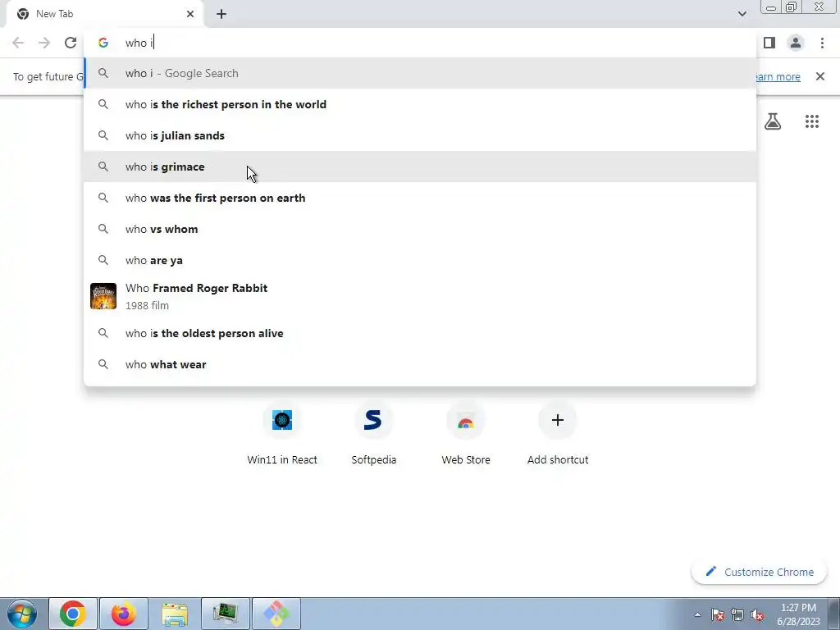Go back using the back arrow
The width and height of the screenshot is (840, 630).
pyautogui.click(x=18, y=43)
